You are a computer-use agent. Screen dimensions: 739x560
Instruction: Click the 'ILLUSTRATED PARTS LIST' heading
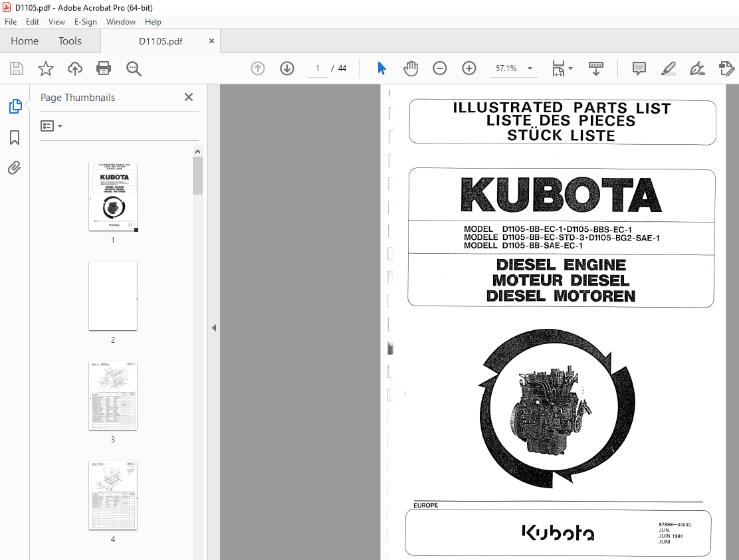click(562, 108)
